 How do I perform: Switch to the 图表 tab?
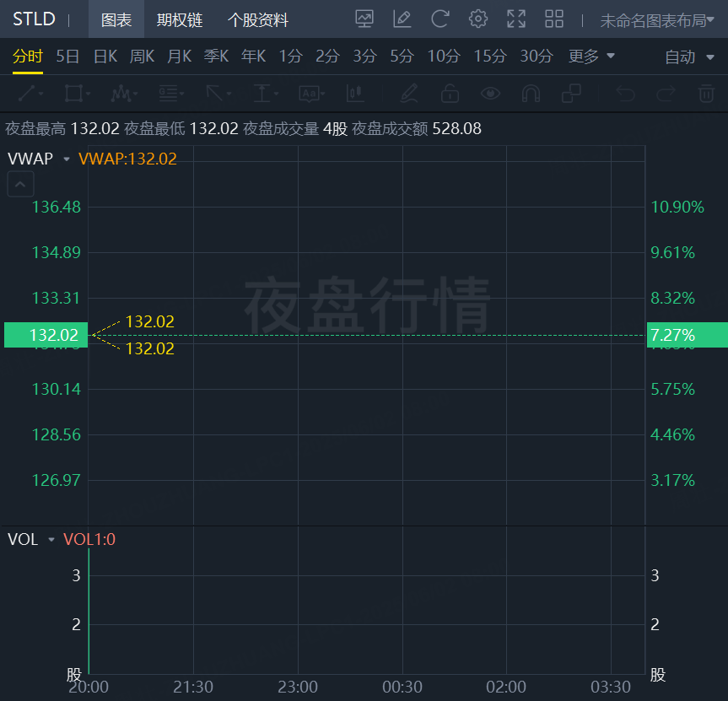(116, 19)
